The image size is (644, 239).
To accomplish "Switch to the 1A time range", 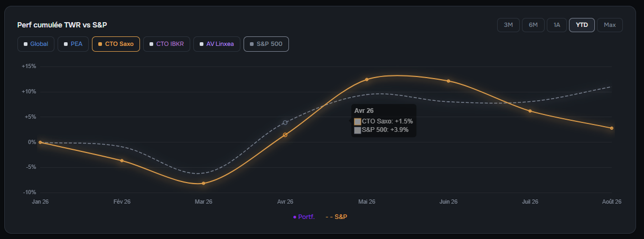I will [x=557, y=25].
